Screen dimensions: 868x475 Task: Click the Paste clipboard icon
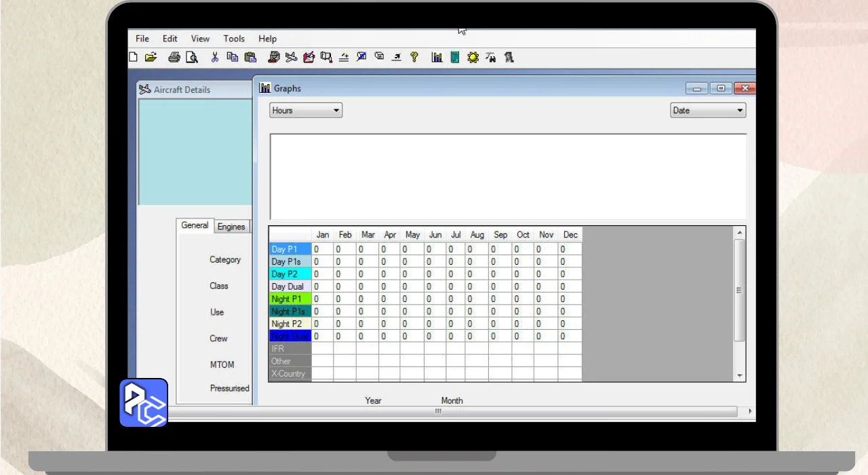pyautogui.click(x=250, y=58)
